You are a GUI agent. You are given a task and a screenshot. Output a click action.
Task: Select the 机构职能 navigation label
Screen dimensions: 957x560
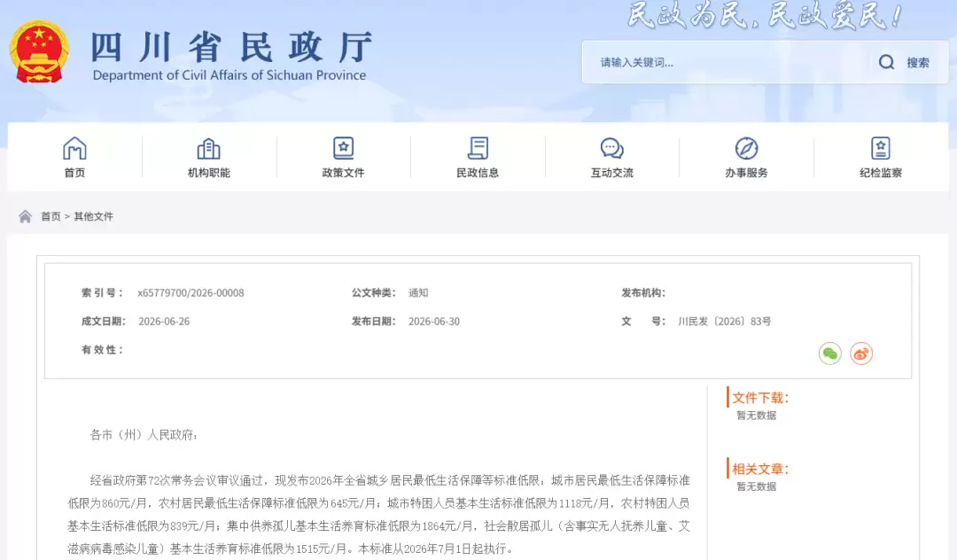209,173
